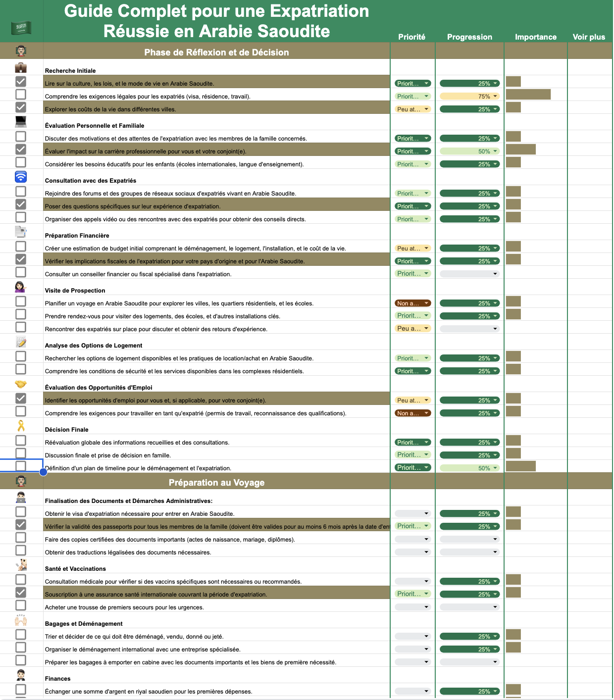This screenshot has width=614, height=700.
Task: Open 'Non a…' priority dropdown for 'Planifier un voyage' row
Action: pos(412,303)
